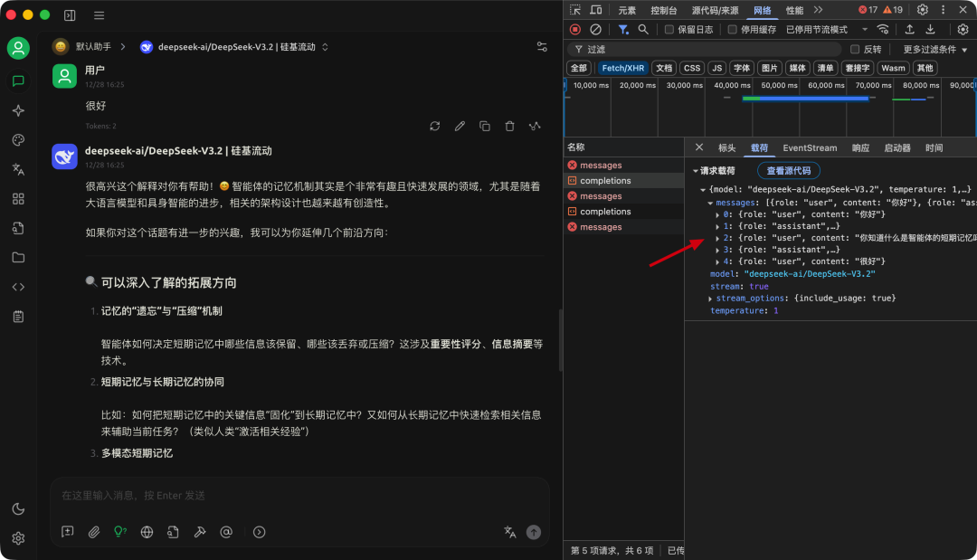Open the @ mention icon in input bar

(x=226, y=532)
